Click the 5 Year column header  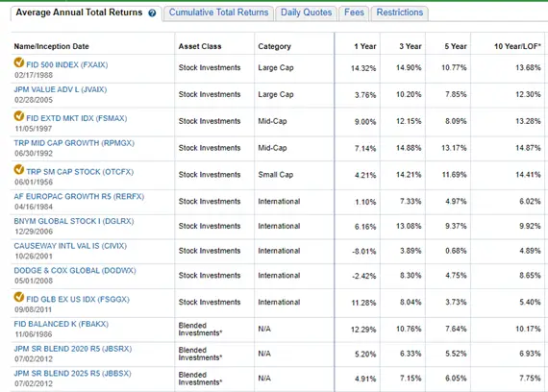(456, 46)
